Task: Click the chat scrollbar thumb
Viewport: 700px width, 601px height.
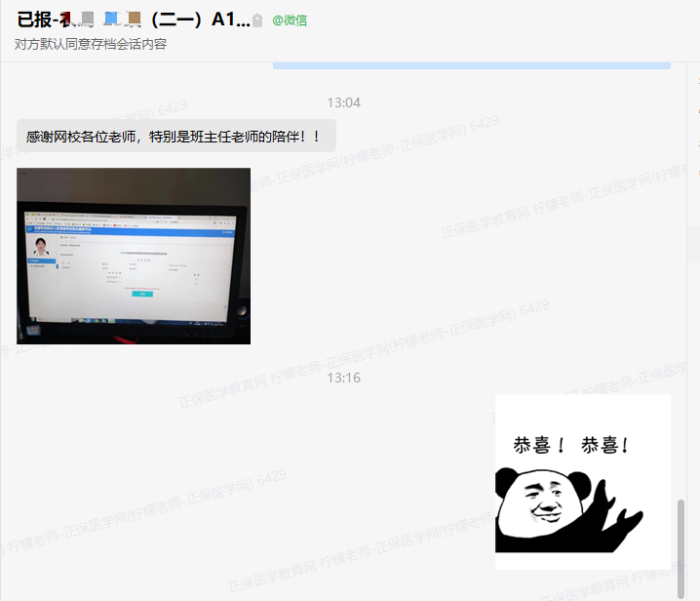Action: click(681, 546)
